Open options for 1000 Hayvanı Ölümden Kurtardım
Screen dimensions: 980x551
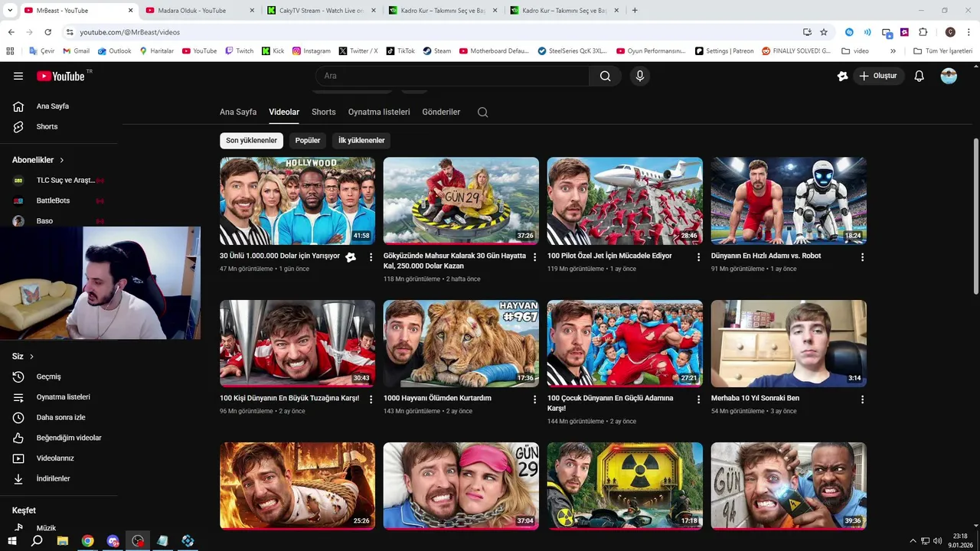coord(535,399)
